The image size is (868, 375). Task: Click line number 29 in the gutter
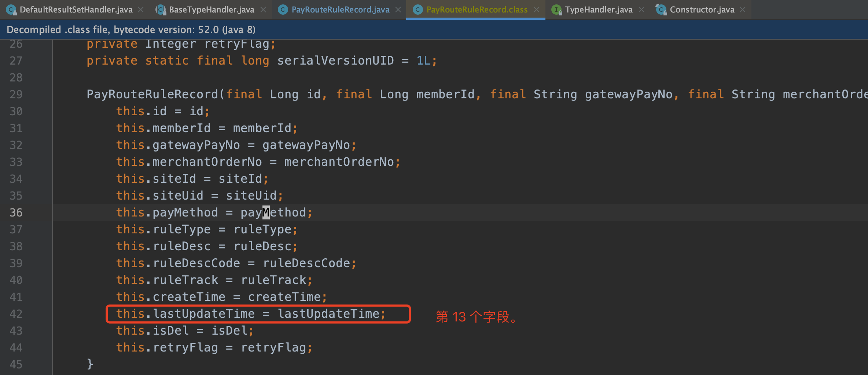16,95
